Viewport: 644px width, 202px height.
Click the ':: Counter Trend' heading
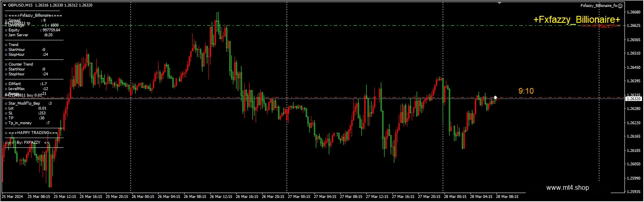point(19,64)
